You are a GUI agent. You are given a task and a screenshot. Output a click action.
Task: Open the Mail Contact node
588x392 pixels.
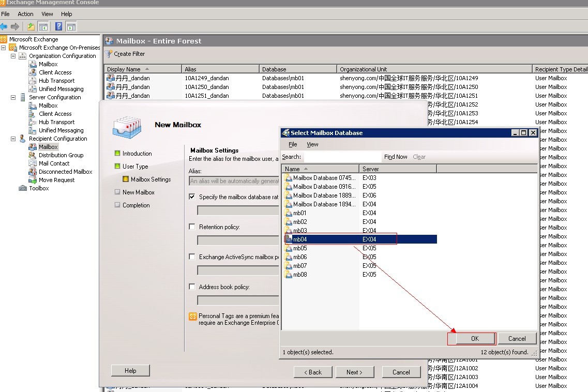pyautogui.click(x=54, y=163)
